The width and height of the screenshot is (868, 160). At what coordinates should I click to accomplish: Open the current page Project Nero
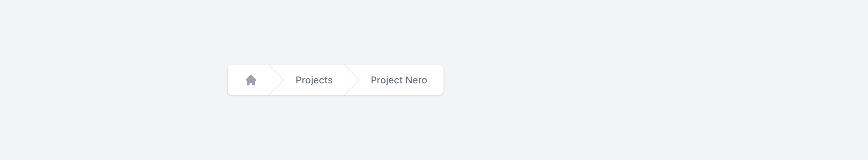(399, 80)
